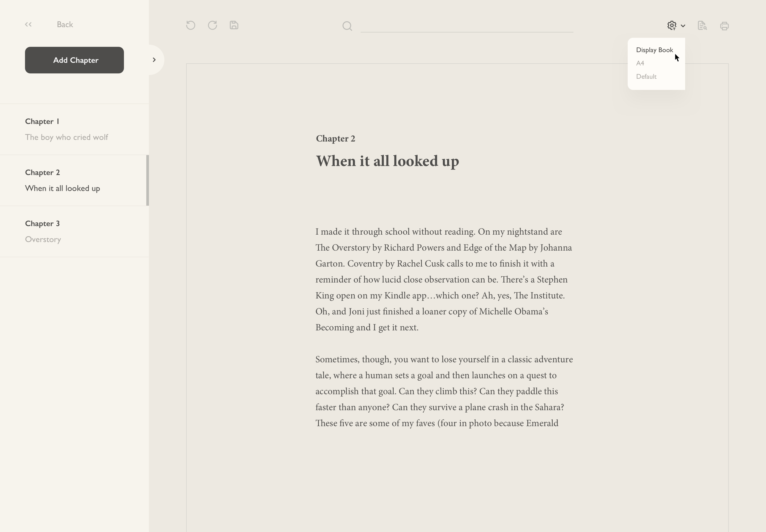Select the A4 display option
The image size is (766, 532).
point(640,63)
